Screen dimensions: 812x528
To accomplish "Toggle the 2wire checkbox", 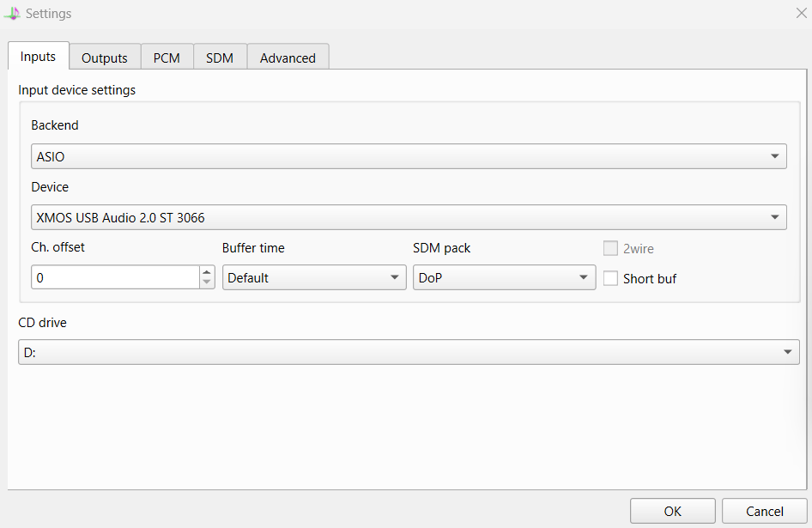I will [x=610, y=248].
